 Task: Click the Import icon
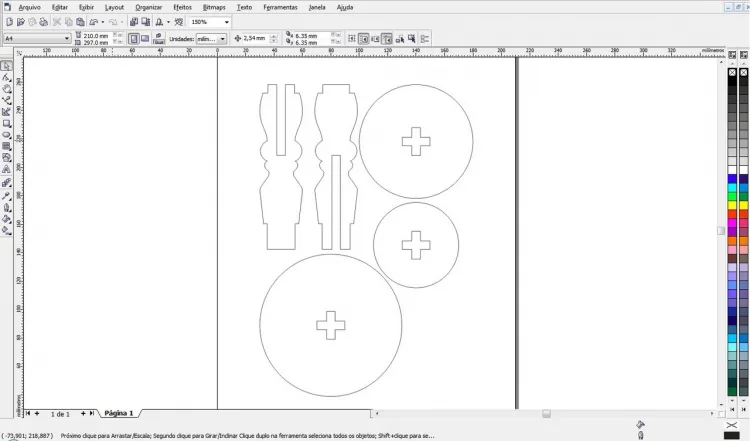(x=134, y=22)
